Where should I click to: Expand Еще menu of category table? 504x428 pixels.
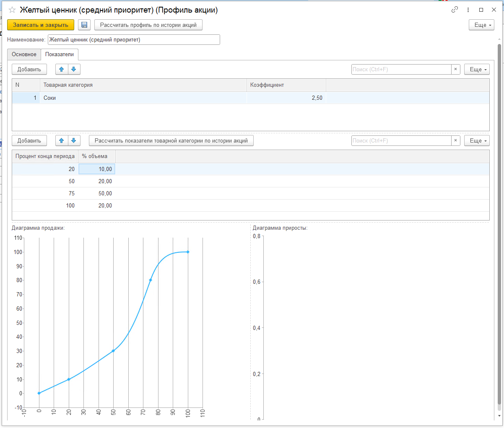click(x=477, y=70)
